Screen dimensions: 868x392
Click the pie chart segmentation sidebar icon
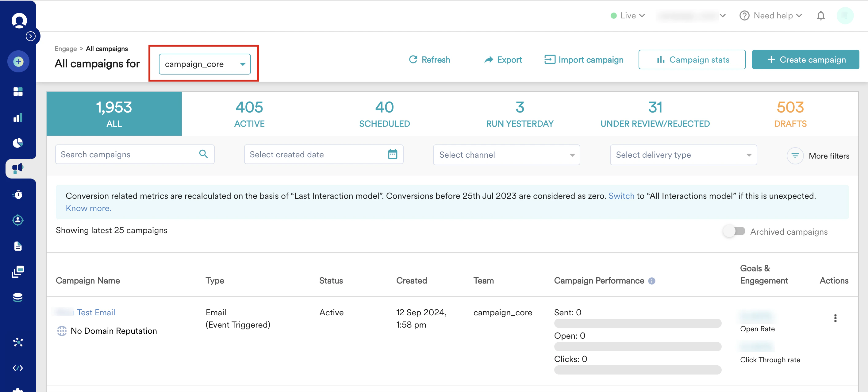tap(18, 143)
